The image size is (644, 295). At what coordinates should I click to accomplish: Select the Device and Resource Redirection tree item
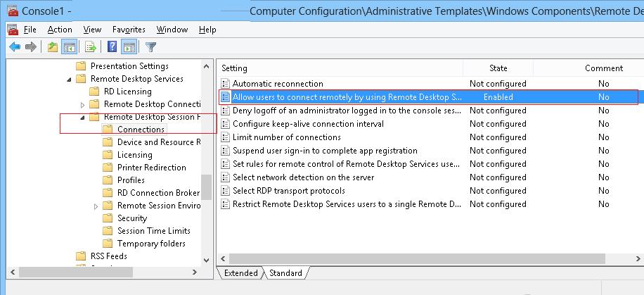pyautogui.click(x=158, y=142)
